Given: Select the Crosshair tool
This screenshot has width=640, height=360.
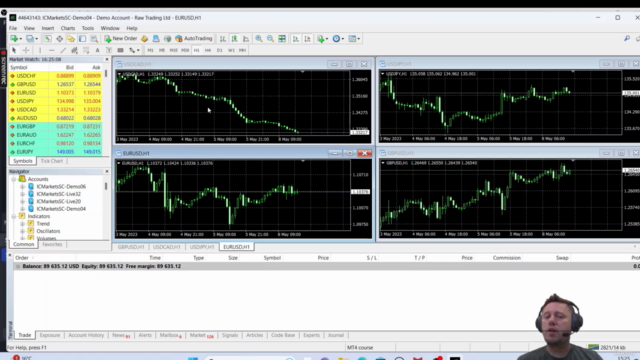Looking at the screenshot, I should point(26,50).
